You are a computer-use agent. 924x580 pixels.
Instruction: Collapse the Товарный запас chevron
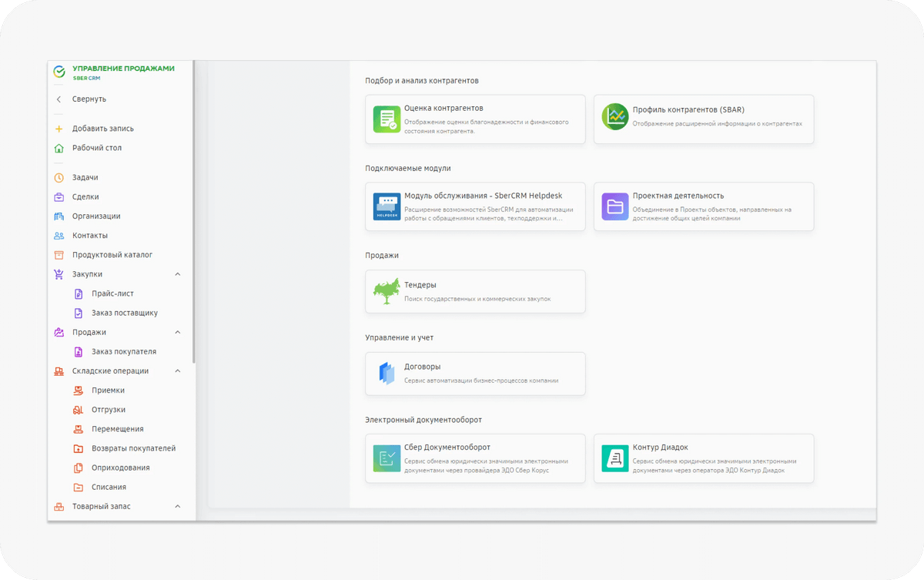click(x=178, y=507)
